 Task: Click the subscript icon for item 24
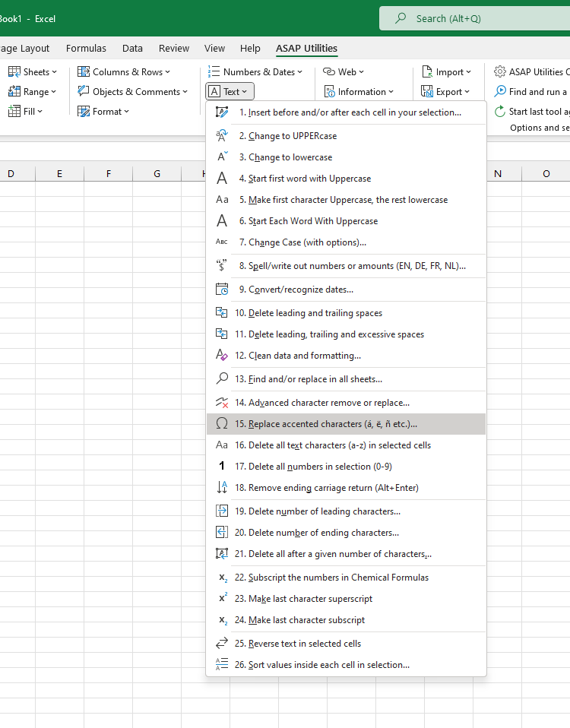(223, 621)
